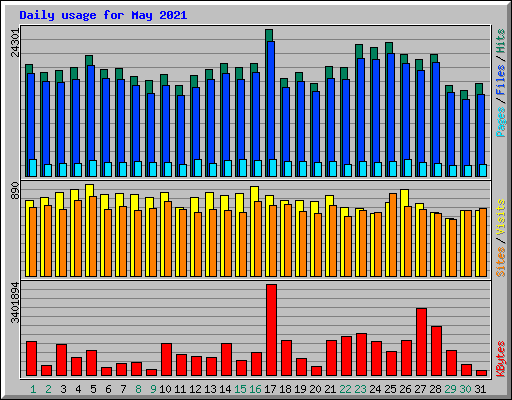
Task: Click the yellow Visits bar for day 16
Action: click(254, 194)
